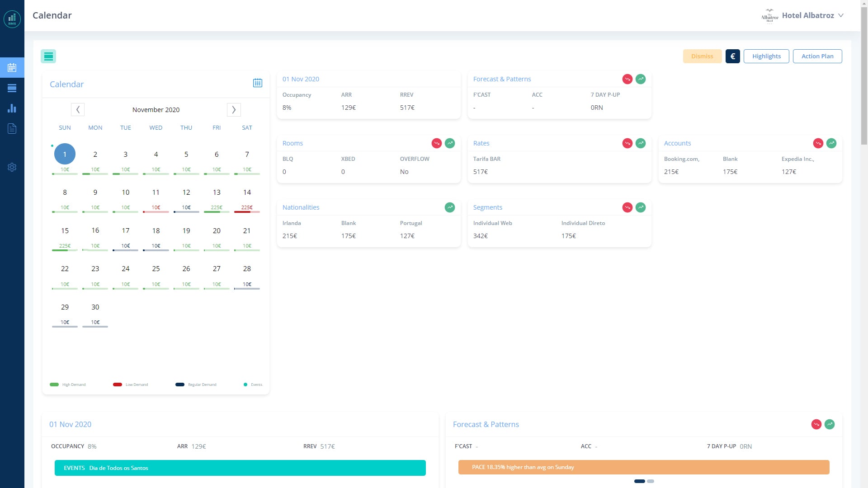The image size is (868, 488).
Task: Open the document reports sidebar icon
Action: pyautogui.click(x=12, y=129)
